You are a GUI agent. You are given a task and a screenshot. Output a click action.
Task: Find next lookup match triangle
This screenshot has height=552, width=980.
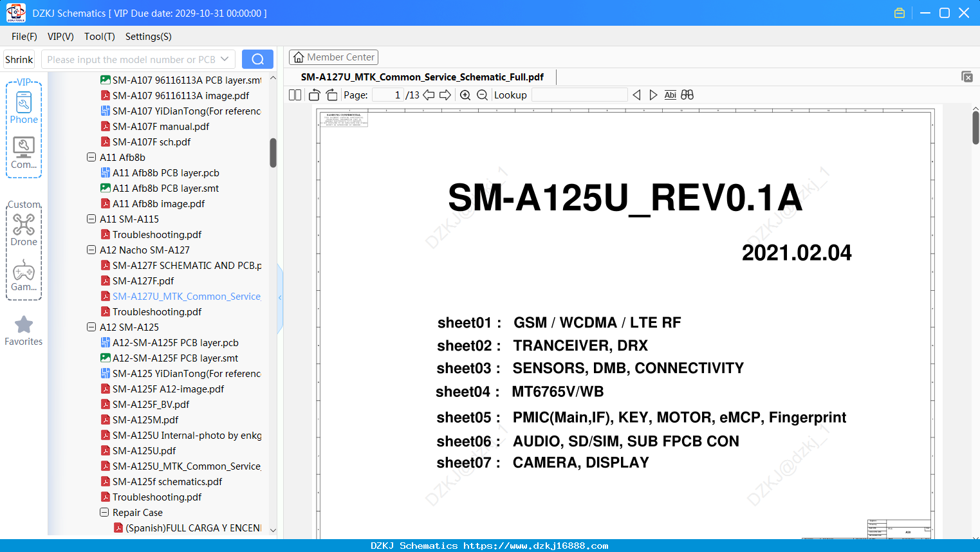click(x=653, y=95)
